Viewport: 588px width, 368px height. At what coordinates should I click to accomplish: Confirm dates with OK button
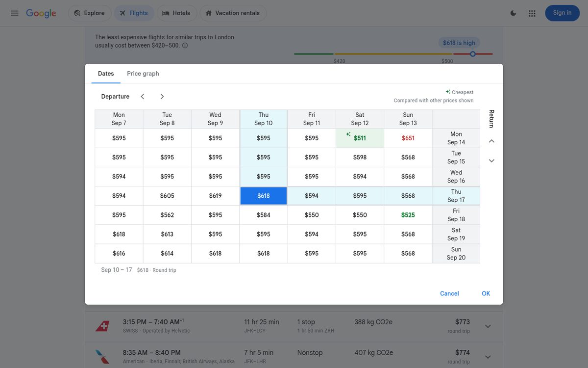486,293
